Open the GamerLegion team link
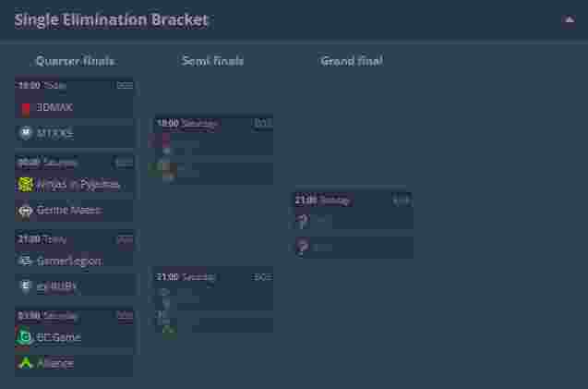The image size is (588, 389). (68, 261)
